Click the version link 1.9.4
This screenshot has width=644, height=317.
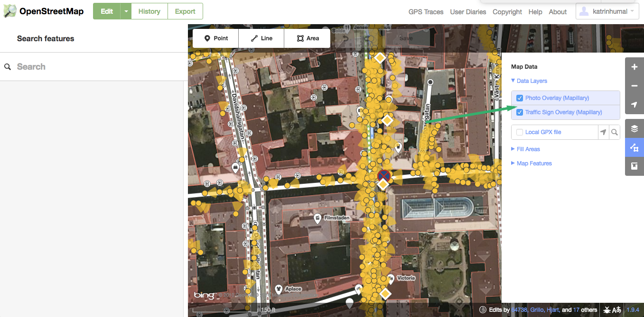[633, 310]
